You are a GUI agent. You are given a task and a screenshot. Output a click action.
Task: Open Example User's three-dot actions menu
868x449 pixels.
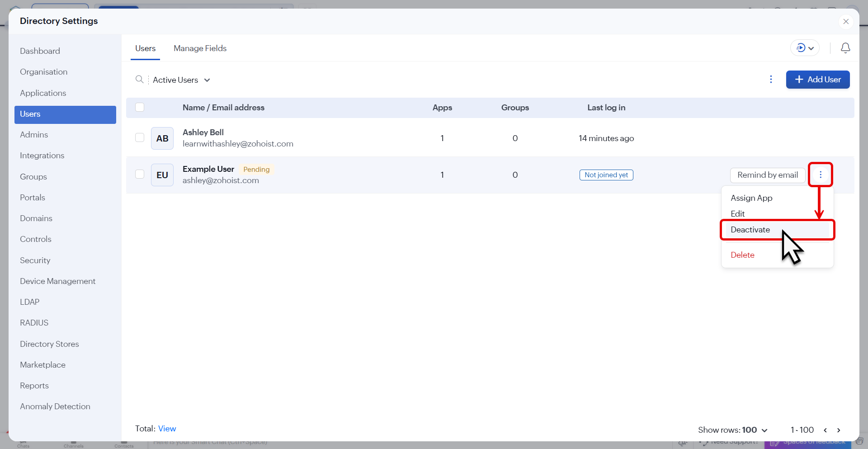[x=820, y=175]
